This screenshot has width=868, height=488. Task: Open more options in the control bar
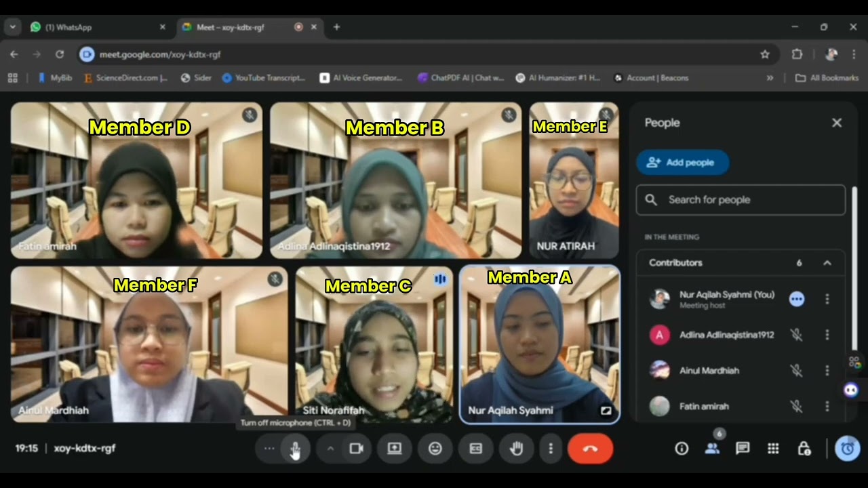click(x=551, y=449)
